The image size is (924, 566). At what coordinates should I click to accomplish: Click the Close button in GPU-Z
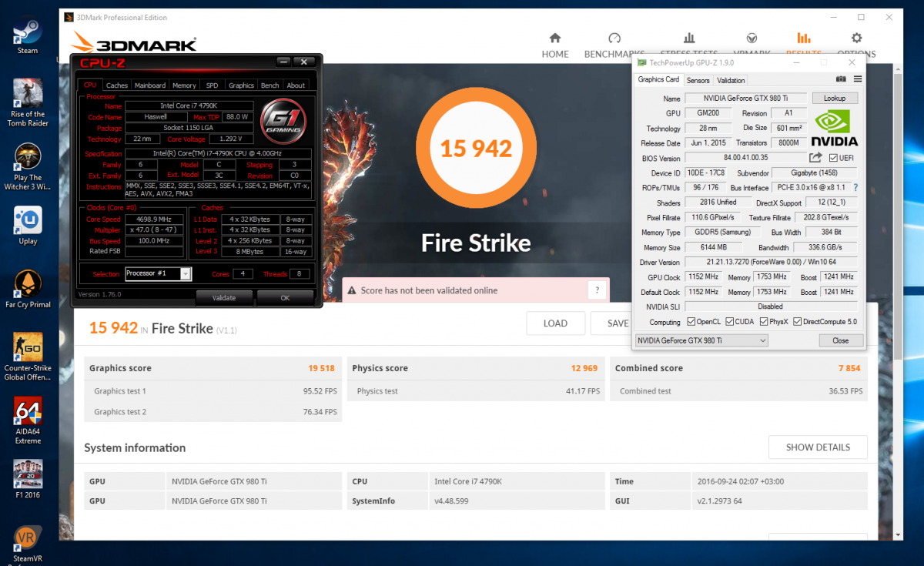point(841,340)
